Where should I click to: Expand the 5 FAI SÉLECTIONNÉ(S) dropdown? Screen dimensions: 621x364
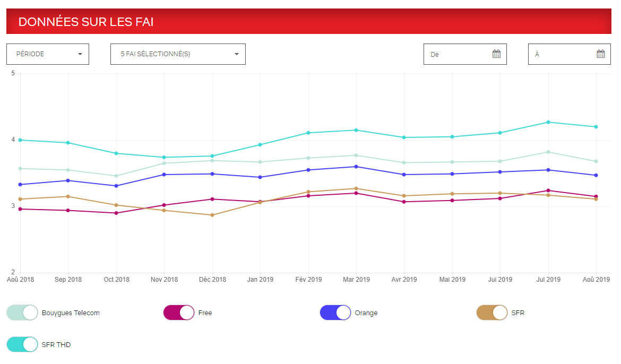click(x=178, y=54)
